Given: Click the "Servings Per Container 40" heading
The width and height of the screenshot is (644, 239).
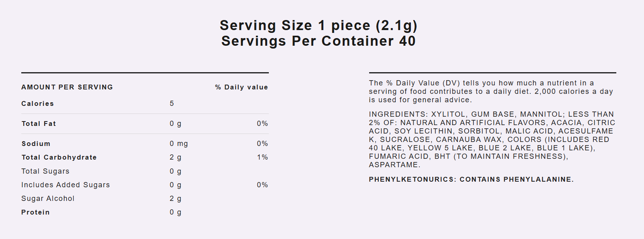Looking at the screenshot, I should click(319, 41).
